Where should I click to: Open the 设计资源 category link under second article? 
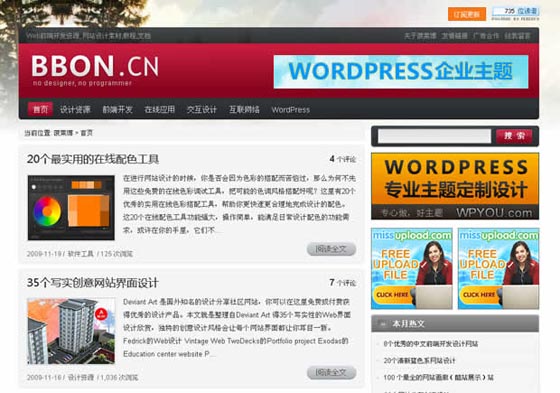tap(81, 377)
